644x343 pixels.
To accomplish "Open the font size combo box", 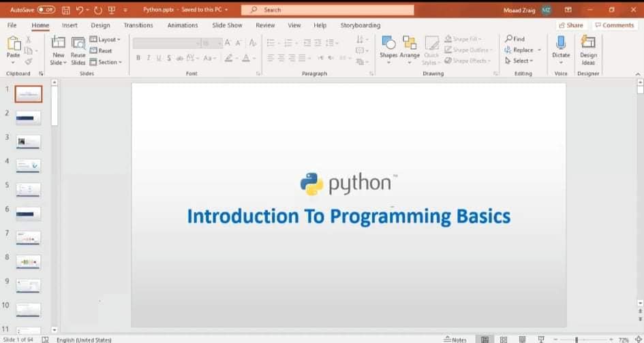I will click(x=211, y=43).
